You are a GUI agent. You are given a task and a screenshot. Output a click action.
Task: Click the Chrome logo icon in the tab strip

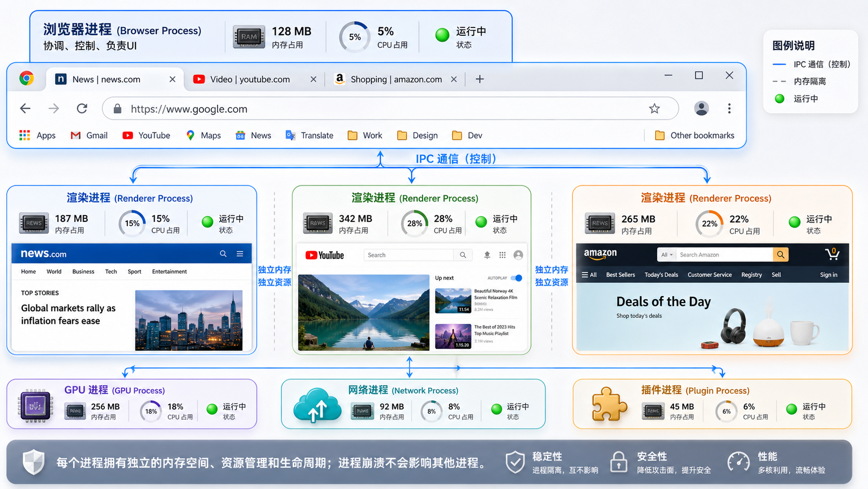coord(26,78)
